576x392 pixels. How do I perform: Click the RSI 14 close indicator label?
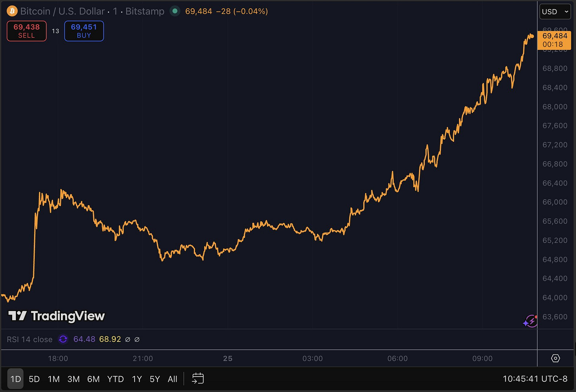point(30,339)
